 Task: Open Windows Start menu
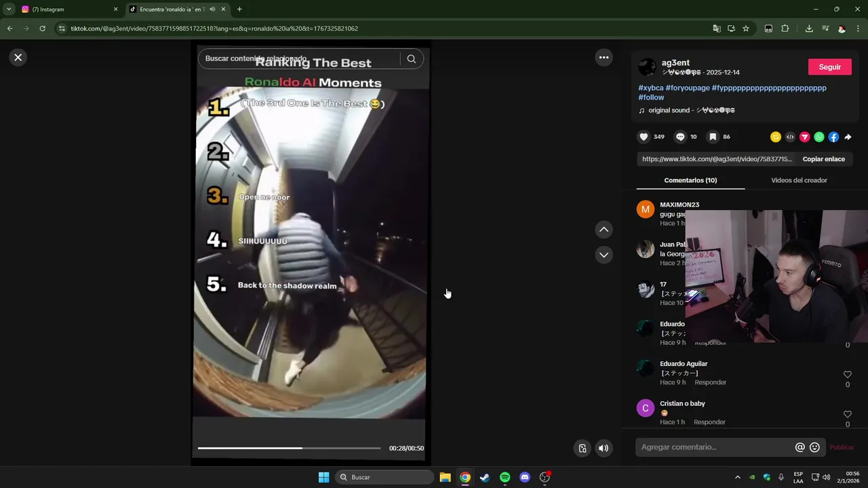pyautogui.click(x=323, y=477)
